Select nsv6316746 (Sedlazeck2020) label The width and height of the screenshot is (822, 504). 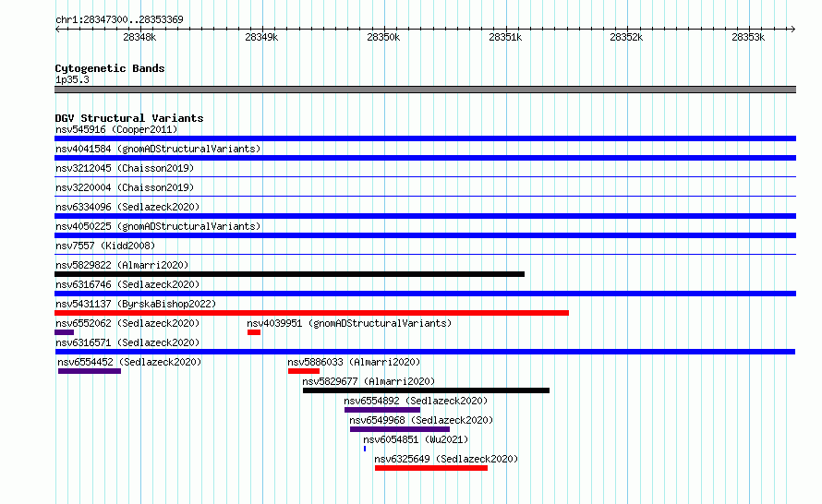click(x=127, y=284)
